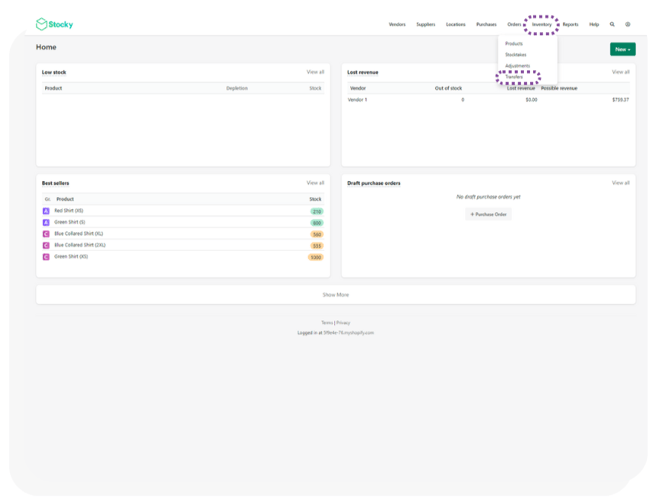This screenshot has height=502, width=670.
Task: Expand the Show More section
Action: pos(336,295)
